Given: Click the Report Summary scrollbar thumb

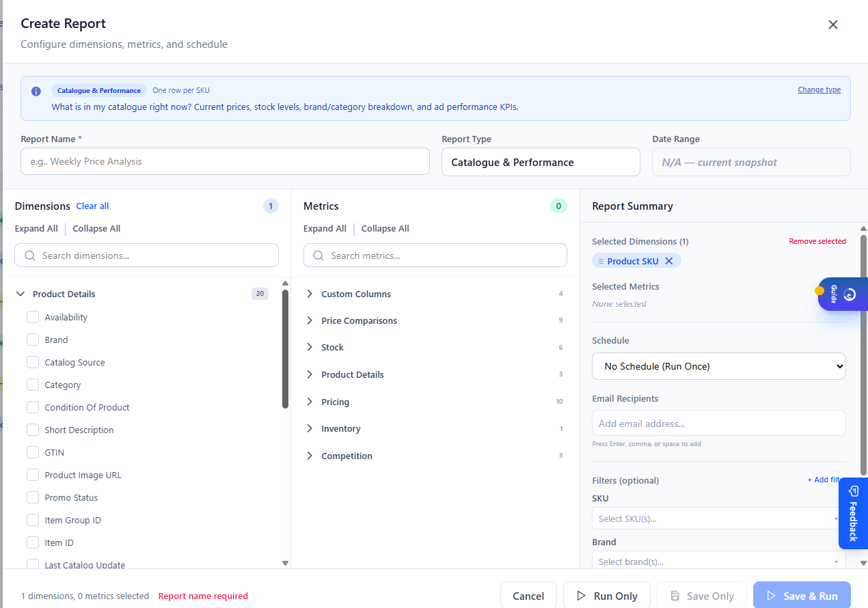Looking at the screenshot, I should coord(863,354).
